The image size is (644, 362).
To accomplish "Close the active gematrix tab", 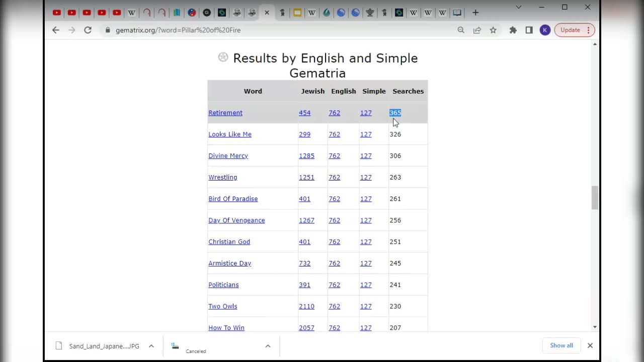I will click(267, 13).
